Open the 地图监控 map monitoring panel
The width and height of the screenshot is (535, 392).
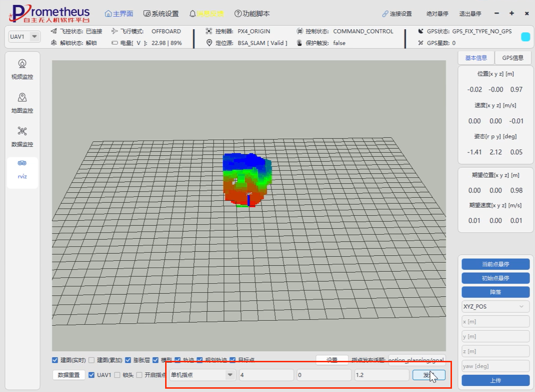(22, 103)
